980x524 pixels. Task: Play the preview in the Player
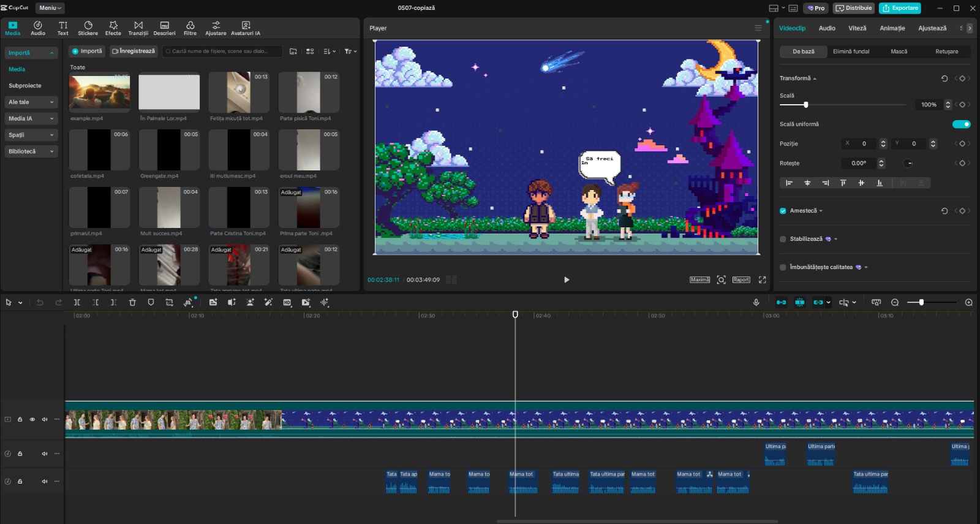point(567,279)
